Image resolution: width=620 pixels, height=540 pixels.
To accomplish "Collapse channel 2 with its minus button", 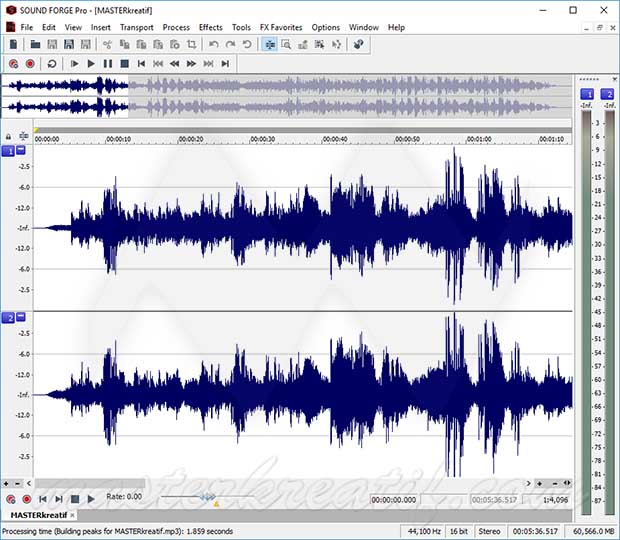I will pos(21,317).
